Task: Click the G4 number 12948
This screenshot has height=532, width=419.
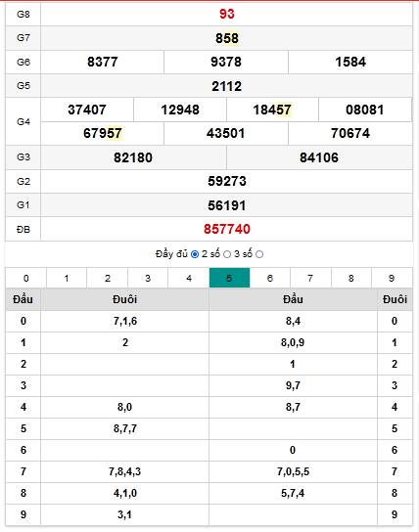Action: click(x=180, y=110)
